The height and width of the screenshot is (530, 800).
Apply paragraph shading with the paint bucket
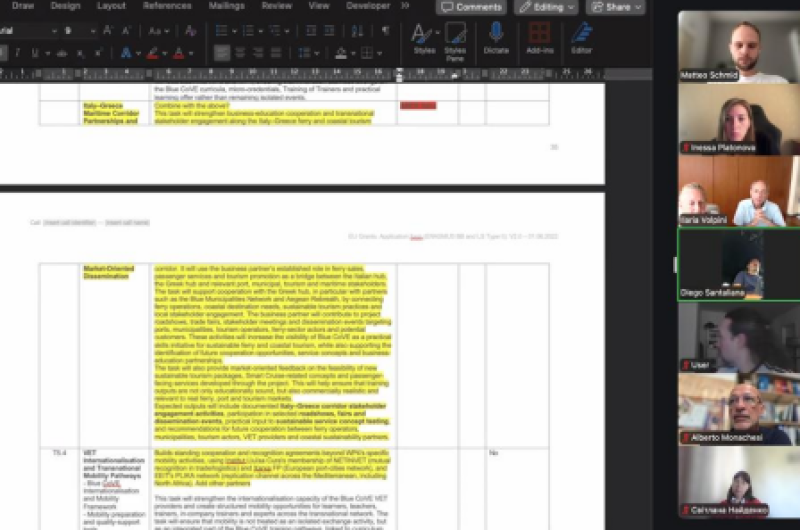[x=341, y=53]
